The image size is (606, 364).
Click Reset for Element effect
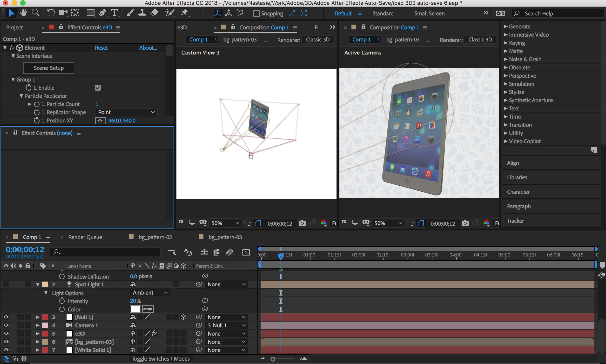pos(101,48)
